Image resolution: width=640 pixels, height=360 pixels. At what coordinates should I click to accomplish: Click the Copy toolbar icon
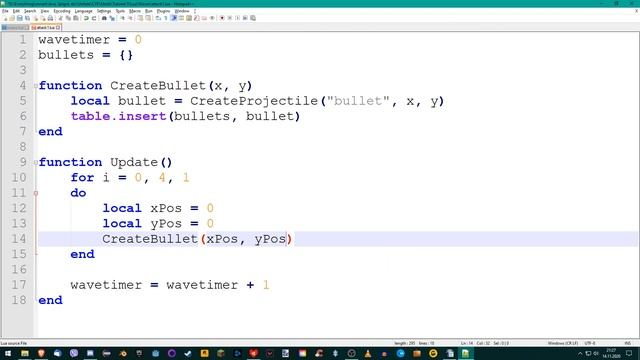click(x=68, y=18)
